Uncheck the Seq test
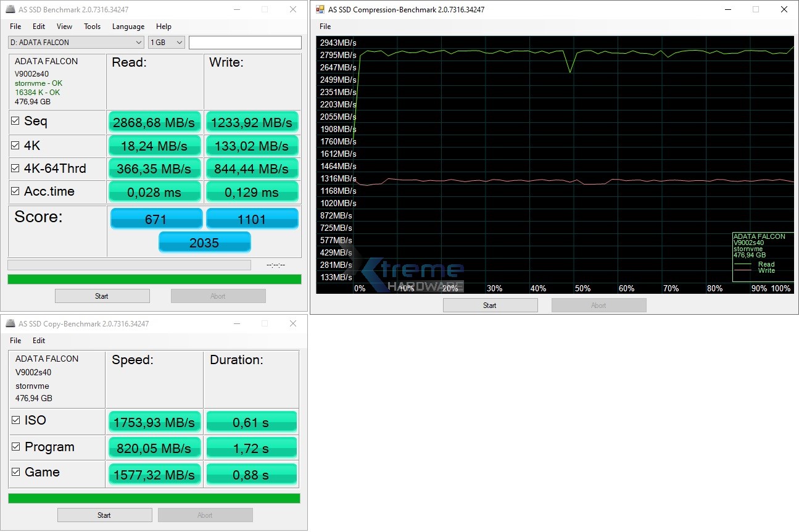 (14, 121)
